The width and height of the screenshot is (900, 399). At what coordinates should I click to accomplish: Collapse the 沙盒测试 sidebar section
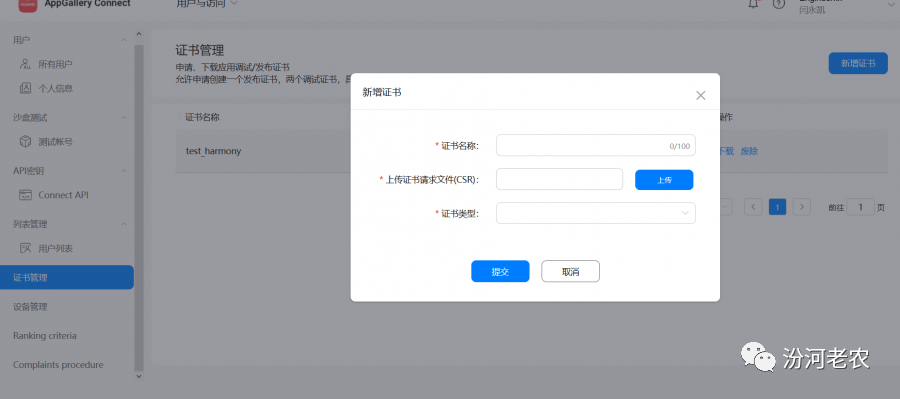124,118
